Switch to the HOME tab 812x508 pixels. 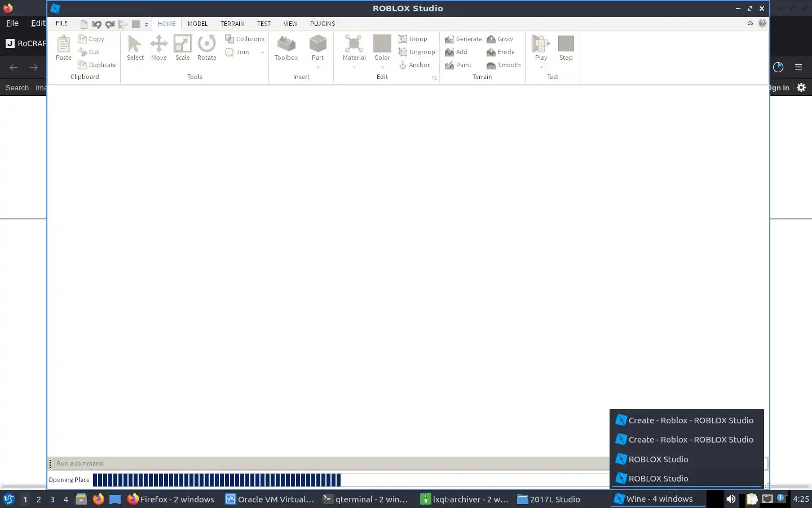point(166,24)
